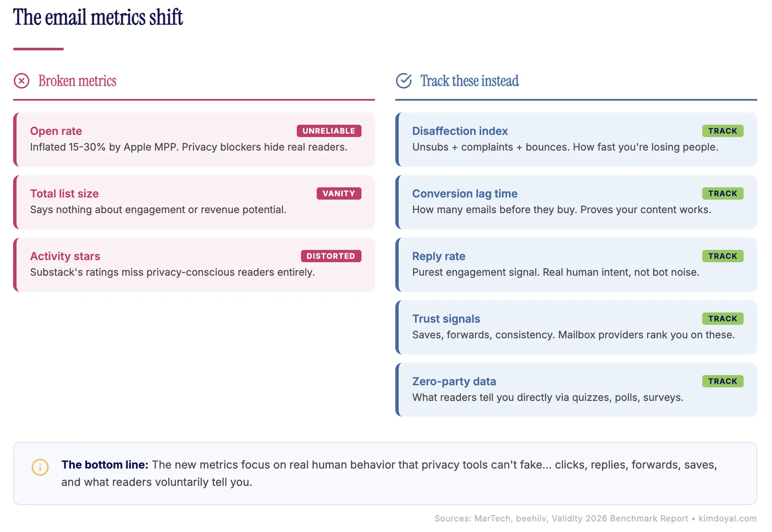This screenshot has height=532, width=772.
Task: Click 'Unsubs + complaints + bounces' description
Action: pos(565,147)
